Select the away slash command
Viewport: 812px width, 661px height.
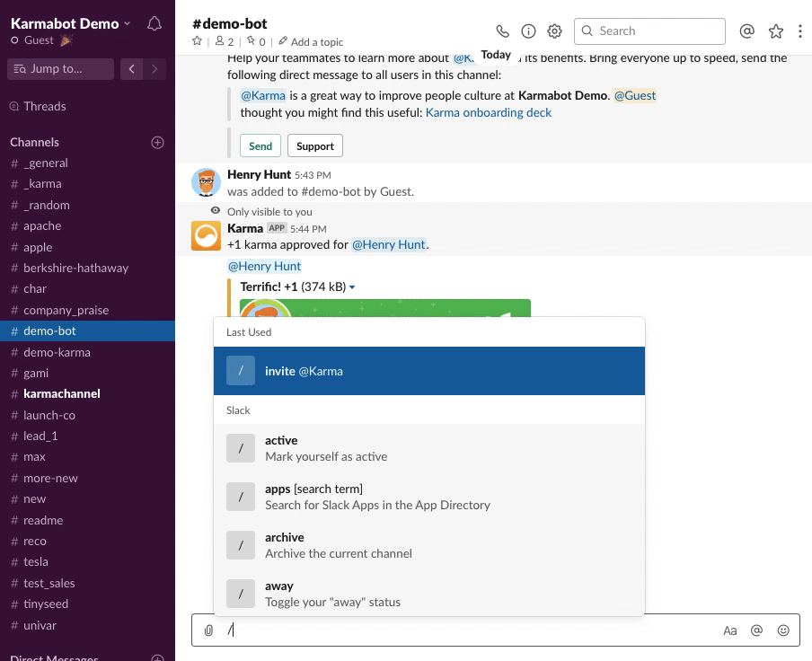(429, 594)
